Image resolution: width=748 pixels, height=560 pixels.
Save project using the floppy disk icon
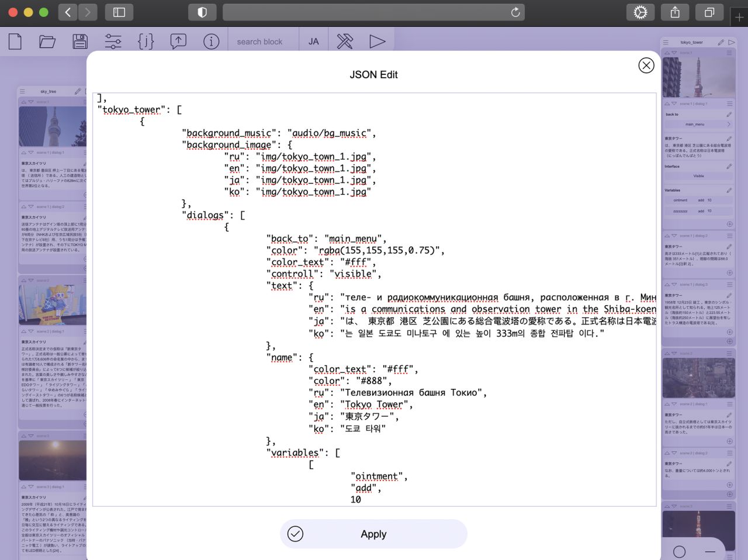[x=80, y=42]
